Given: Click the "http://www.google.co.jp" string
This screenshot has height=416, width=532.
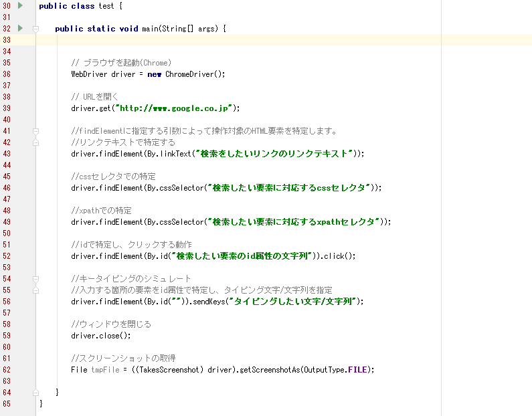Looking at the screenshot, I should (174, 108).
